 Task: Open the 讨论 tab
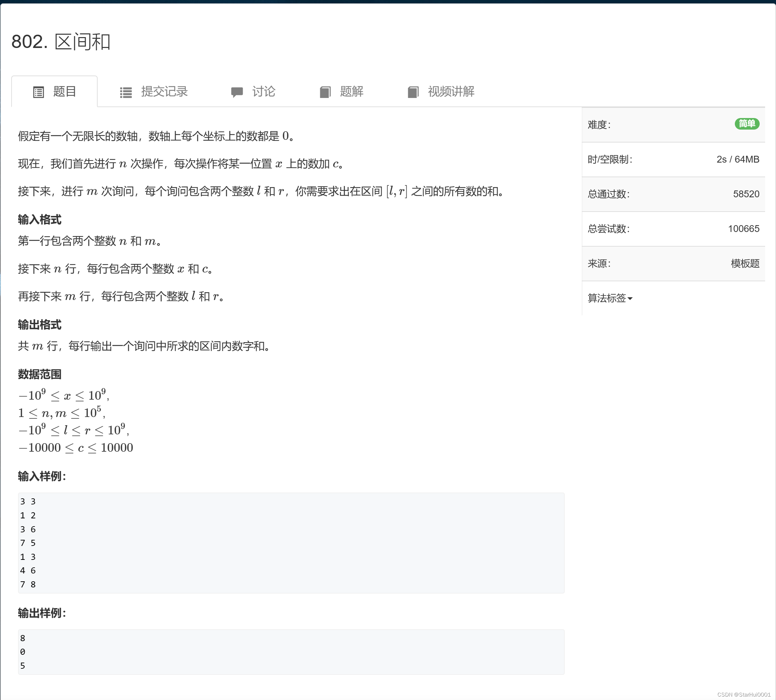(264, 91)
